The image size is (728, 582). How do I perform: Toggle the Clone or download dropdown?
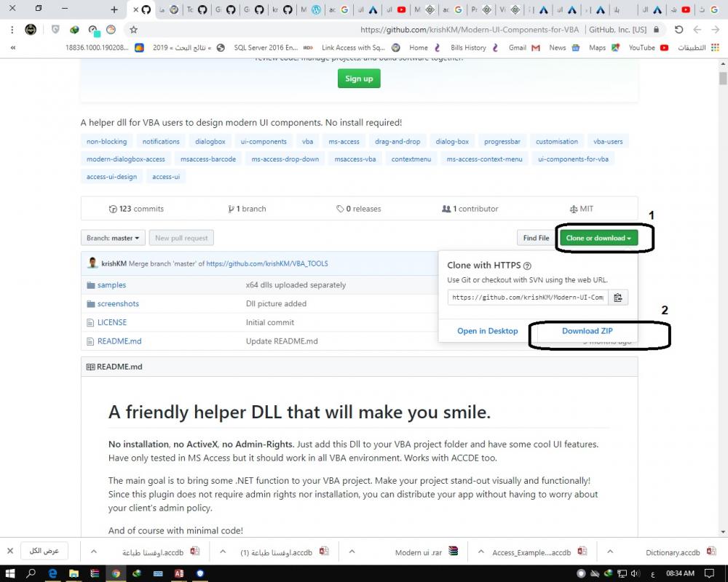coord(599,238)
